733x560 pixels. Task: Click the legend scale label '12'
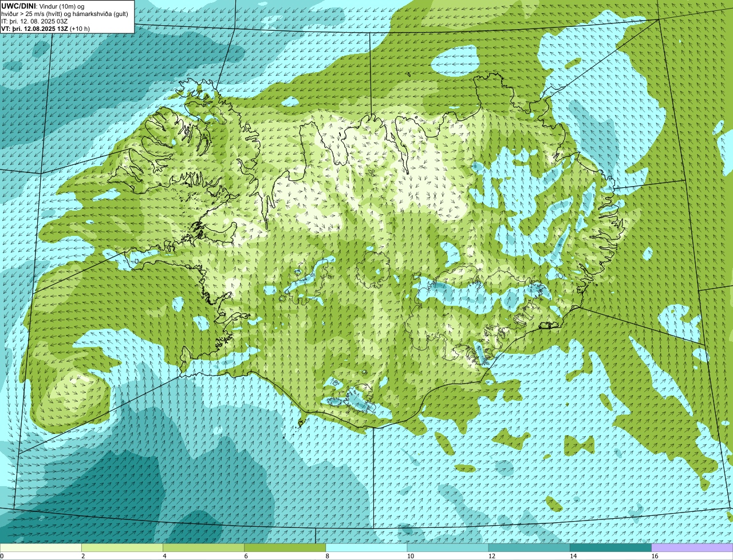491,556
